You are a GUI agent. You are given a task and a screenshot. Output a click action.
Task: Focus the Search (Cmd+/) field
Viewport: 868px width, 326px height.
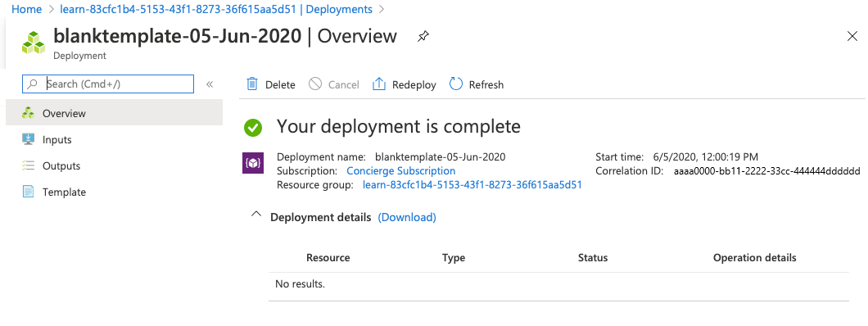(108, 84)
